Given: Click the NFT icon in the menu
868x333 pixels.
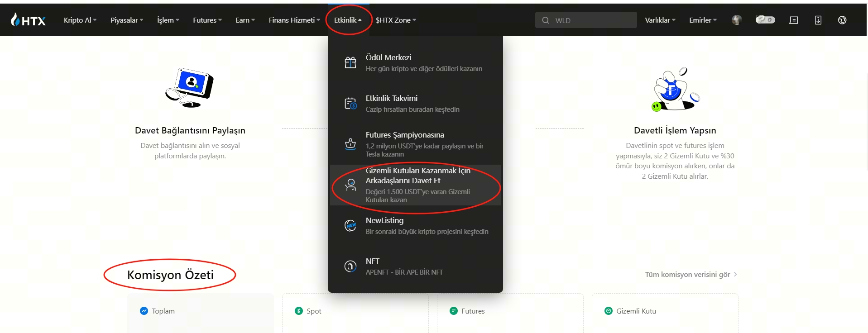Looking at the screenshot, I should point(350,266).
